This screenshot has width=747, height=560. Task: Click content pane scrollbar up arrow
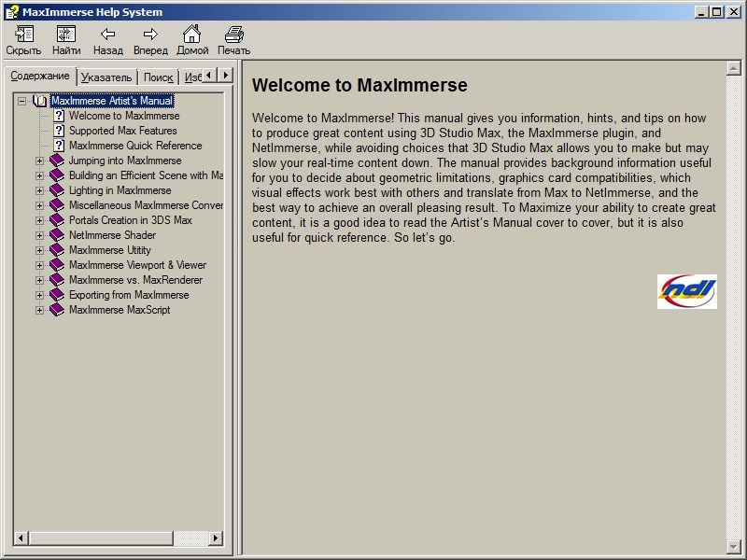(x=734, y=68)
